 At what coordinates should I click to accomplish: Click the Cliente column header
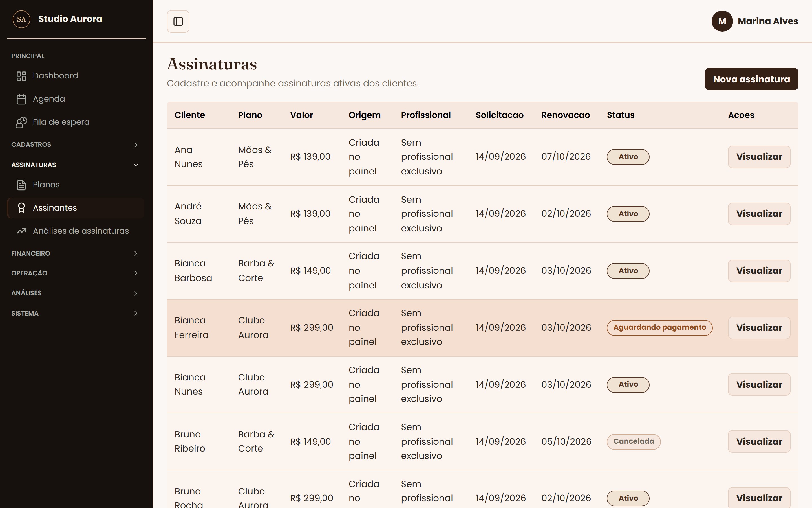coord(189,115)
